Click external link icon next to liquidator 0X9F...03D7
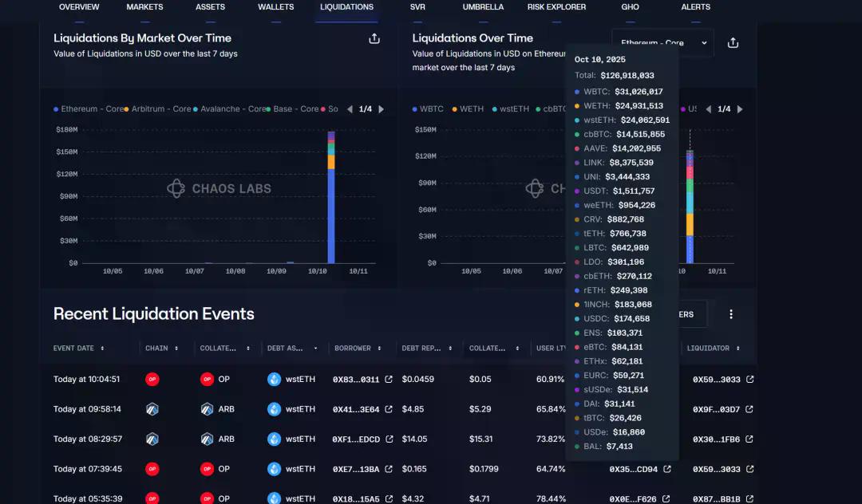This screenshot has height=504, width=862. point(749,409)
